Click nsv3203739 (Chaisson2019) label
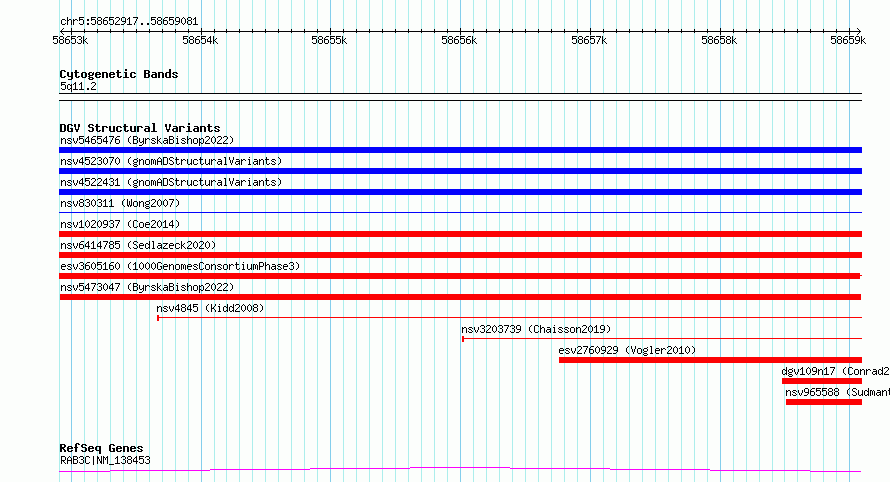This screenshot has width=890, height=482. point(536,329)
